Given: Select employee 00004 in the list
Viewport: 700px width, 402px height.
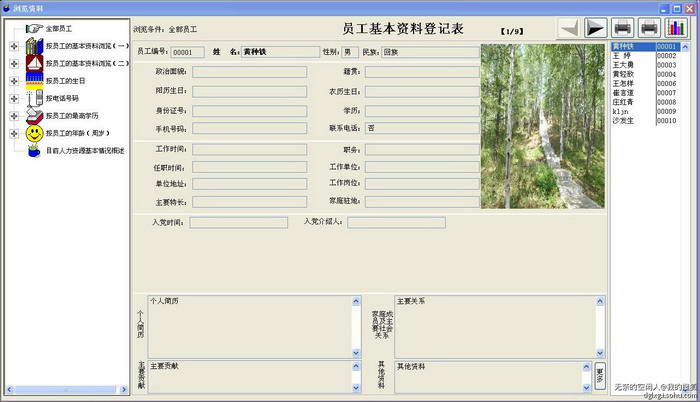Looking at the screenshot, I should [645, 74].
